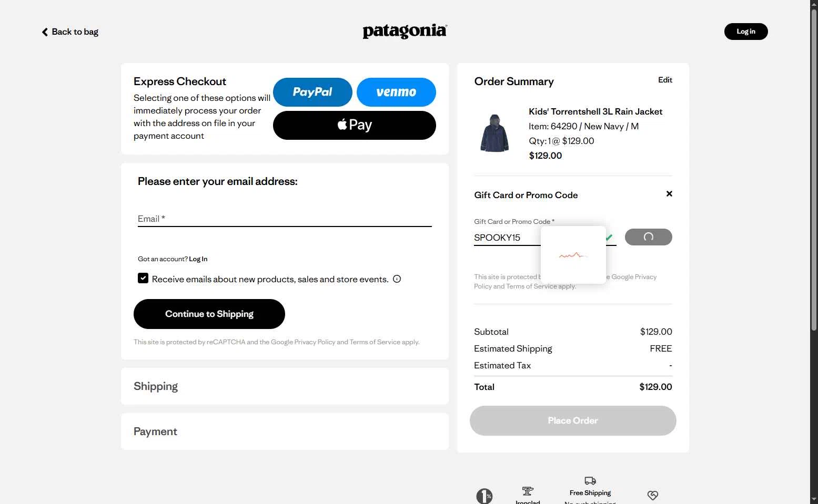Choose PayPal express checkout
This screenshot has height=504, width=818.
[x=312, y=92]
